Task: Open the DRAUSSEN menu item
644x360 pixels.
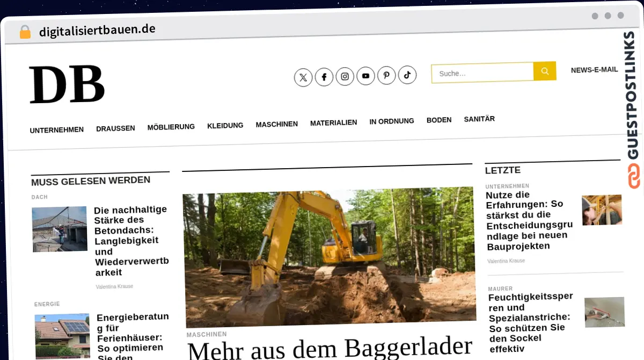Action: [x=115, y=128]
